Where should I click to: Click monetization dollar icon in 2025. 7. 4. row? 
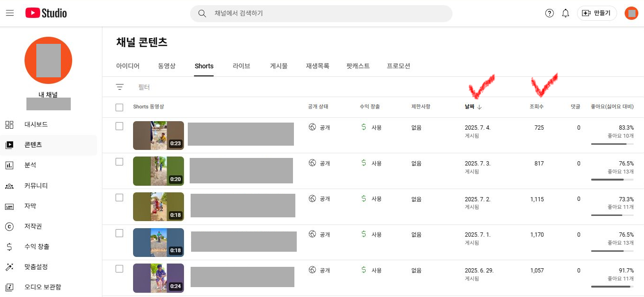pos(363,127)
